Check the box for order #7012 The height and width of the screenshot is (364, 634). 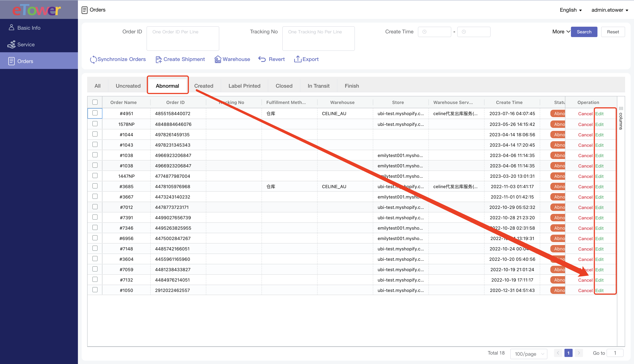click(x=95, y=207)
